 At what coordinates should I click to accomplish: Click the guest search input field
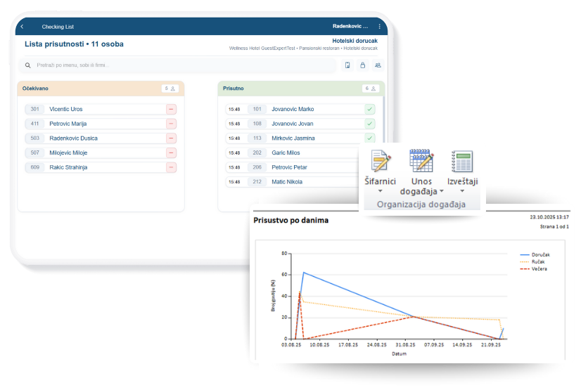coord(176,65)
